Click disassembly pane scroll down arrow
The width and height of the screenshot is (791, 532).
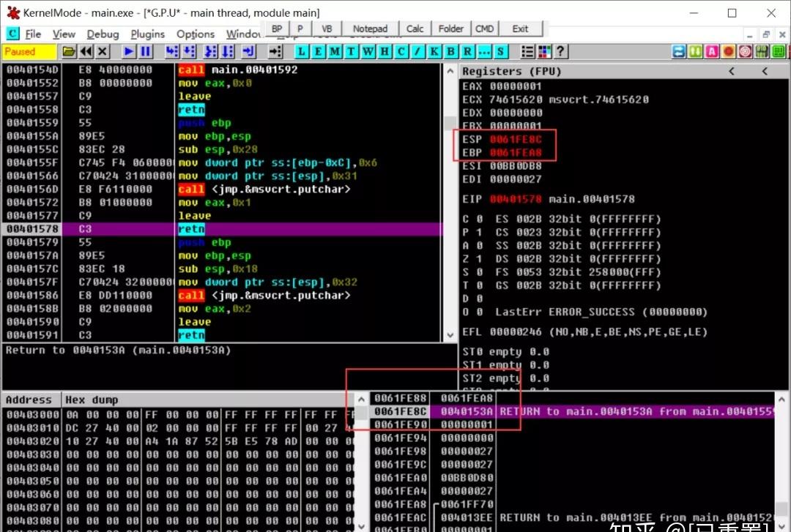tap(450, 335)
